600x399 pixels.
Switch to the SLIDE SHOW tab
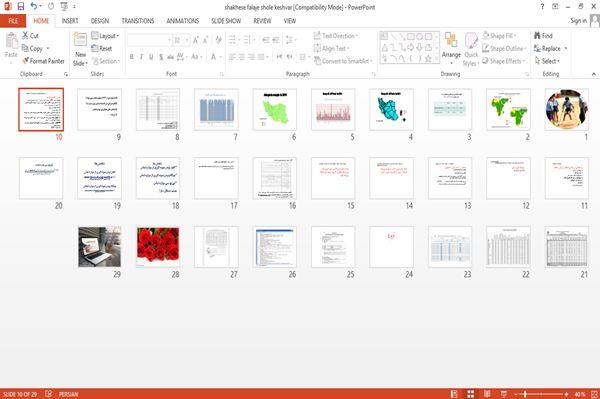tap(226, 21)
